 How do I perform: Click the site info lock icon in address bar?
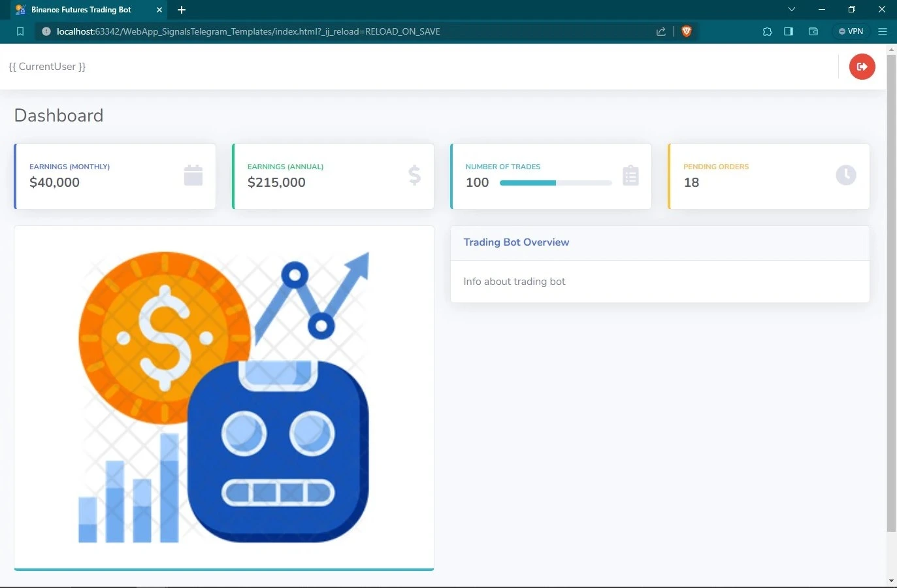tap(46, 31)
